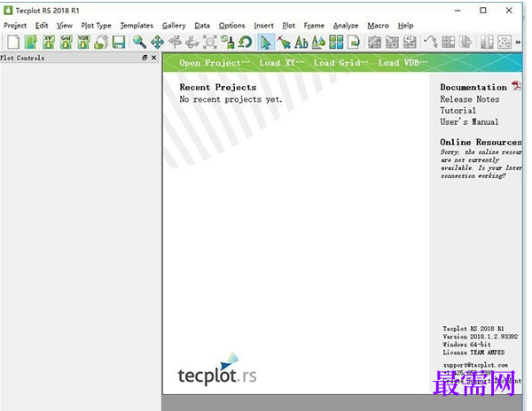Click the Load VDB data toolbar icon
The height and width of the screenshot is (411, 532).
pyautogui.click(x=84, y=43)
